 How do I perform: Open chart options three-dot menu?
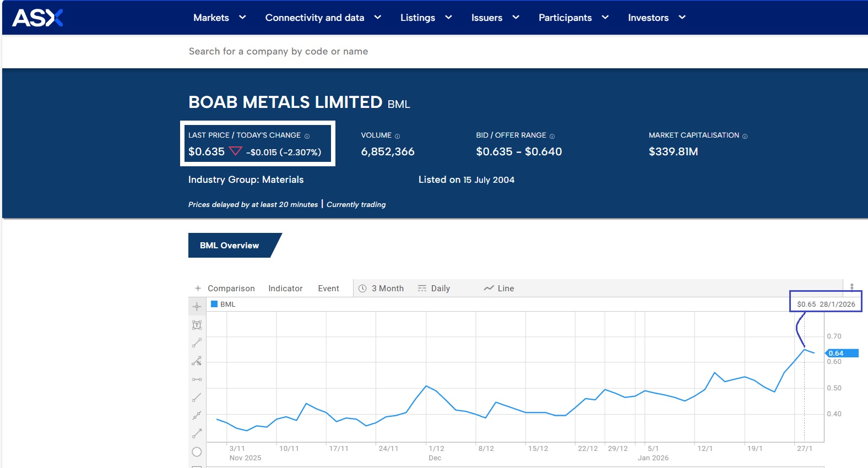(x=851, y=287)
